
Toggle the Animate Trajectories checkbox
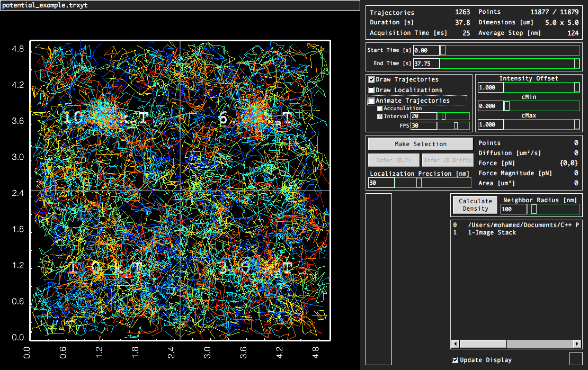point(372,101)
